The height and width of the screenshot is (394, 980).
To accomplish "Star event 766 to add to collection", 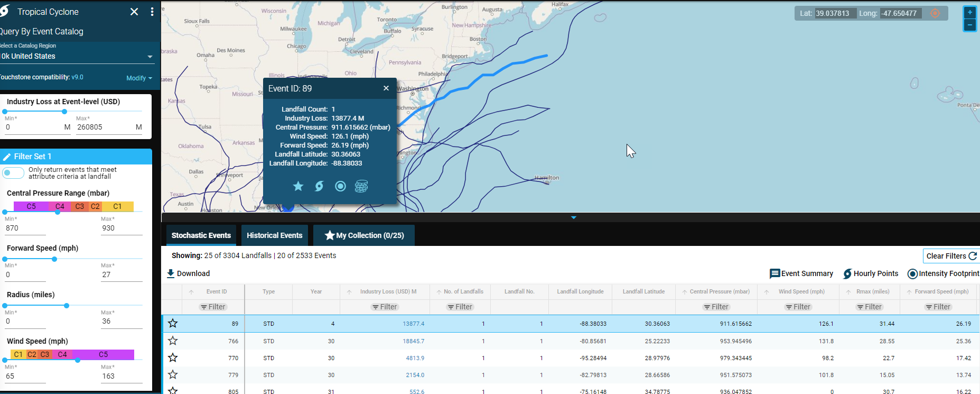I will tap(173, 341).
